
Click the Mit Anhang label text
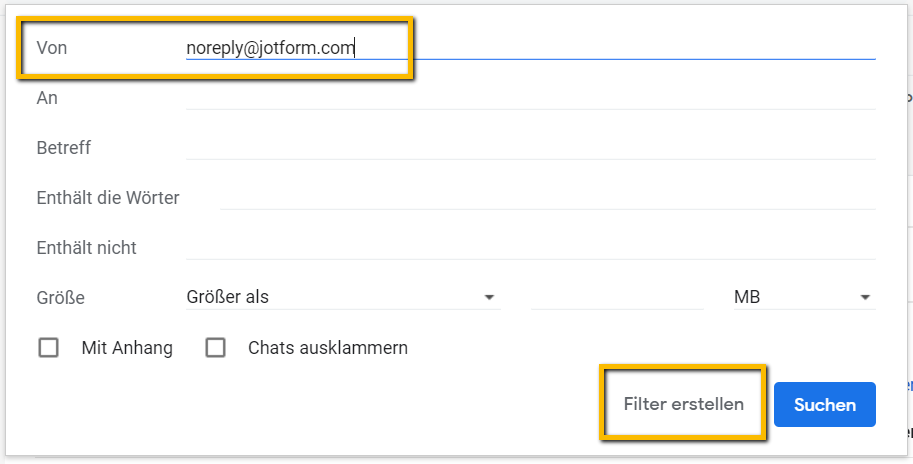[127, 348]
